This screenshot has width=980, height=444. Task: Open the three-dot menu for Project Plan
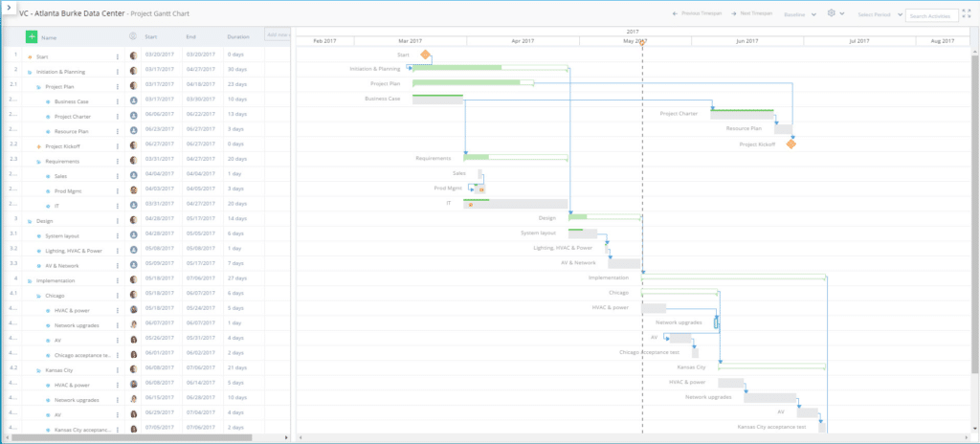click(x=117, y=86)
